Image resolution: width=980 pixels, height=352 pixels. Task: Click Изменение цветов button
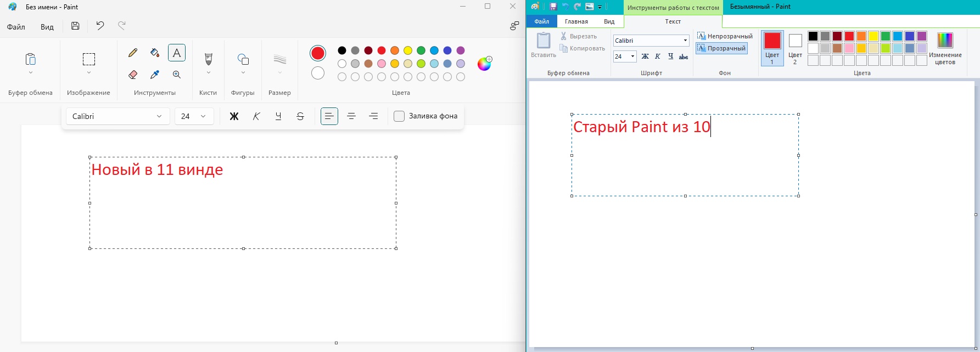(x=945, y=48)
